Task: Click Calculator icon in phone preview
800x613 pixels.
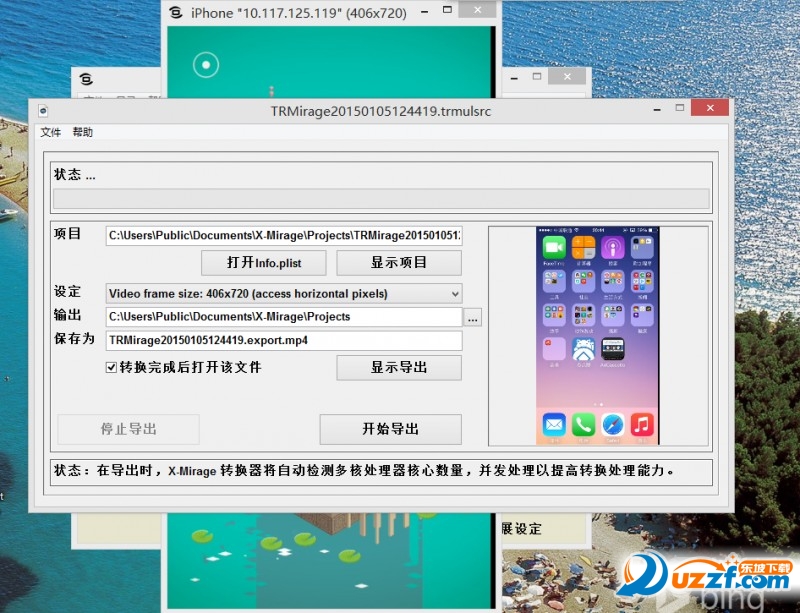Action: pos(584,248)
